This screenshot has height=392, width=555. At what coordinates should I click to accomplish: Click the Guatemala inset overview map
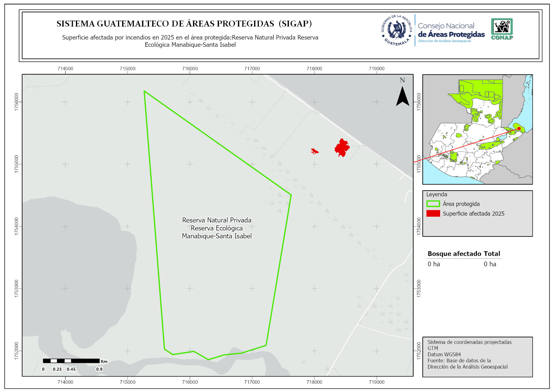(477, 129)
